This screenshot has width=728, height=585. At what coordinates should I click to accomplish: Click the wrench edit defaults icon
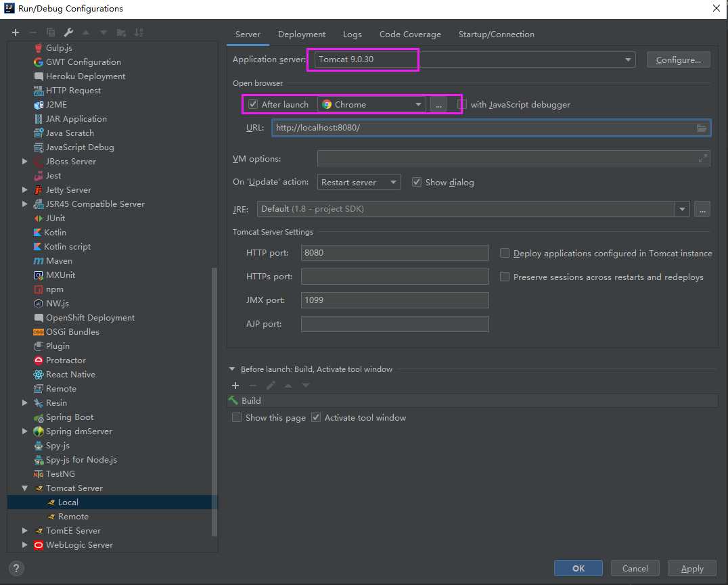[68, 32]
